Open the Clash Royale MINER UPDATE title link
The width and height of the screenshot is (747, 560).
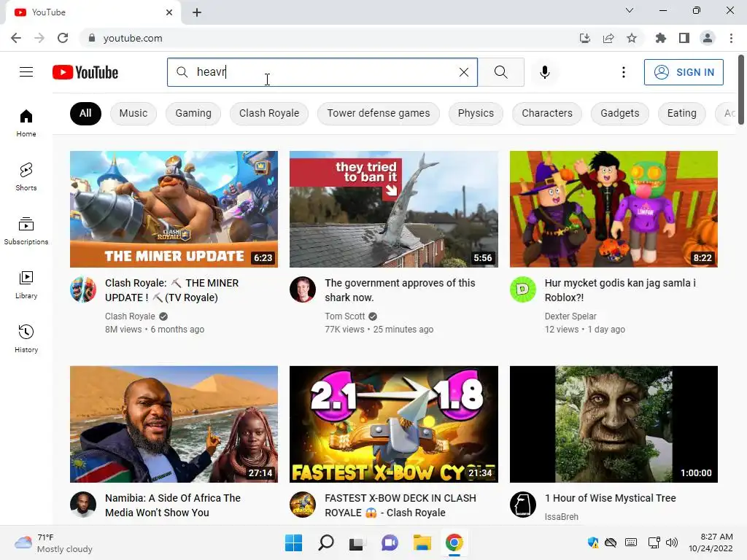pyautogui.click(x=172, y=290)
